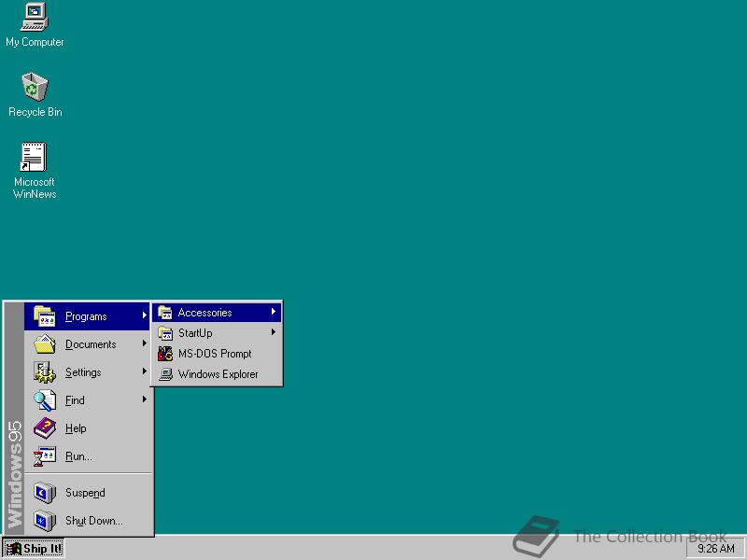Click the Suspend monitor icon
Image resolution: width=747 pixels, height=560 pixels.
tap(44, 493)
